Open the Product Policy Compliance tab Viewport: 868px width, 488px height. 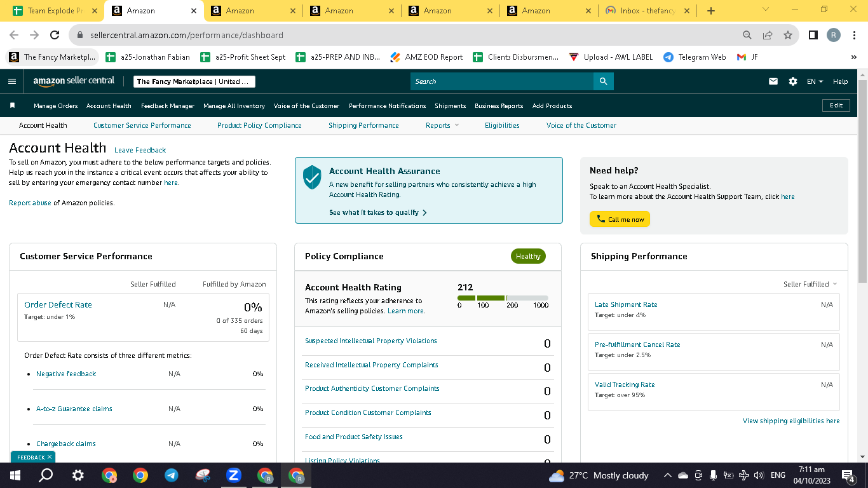click(259, 125)
